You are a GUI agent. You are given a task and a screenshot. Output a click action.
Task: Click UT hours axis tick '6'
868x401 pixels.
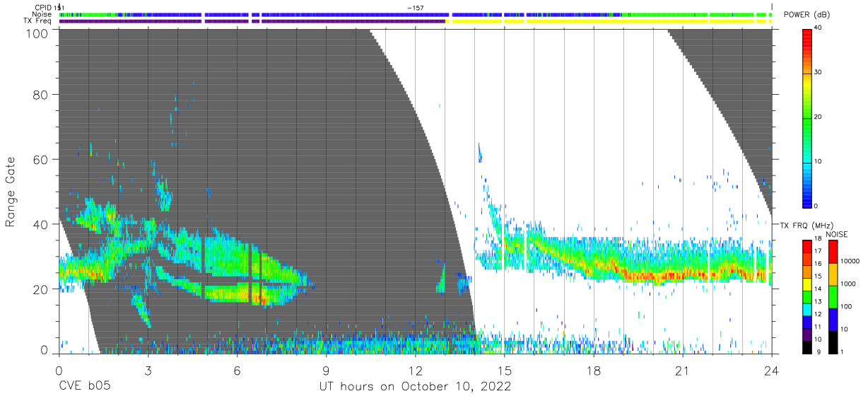point(237,370)
